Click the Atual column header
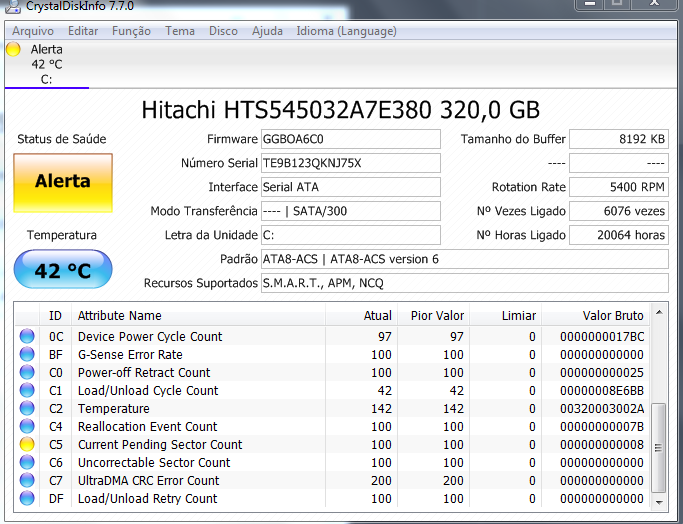Screen dimensions: 683x524 (362, 315)
